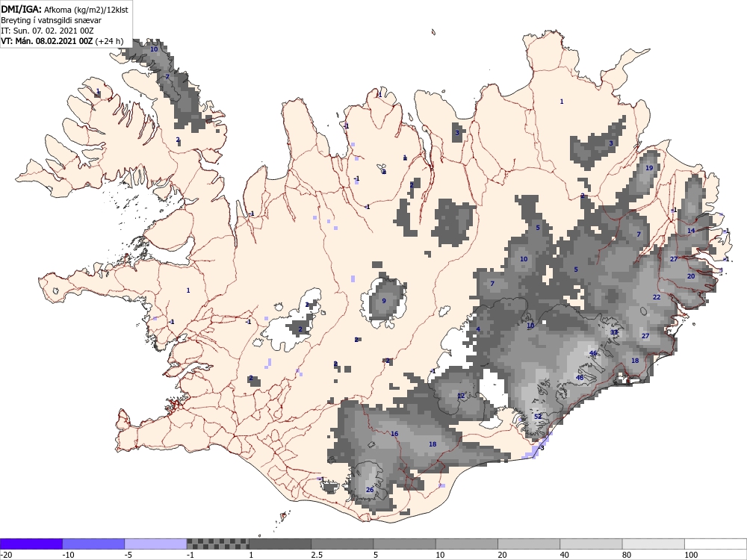Click the '100' legend scale label
The width and height of the screenshot is (747, 560).
[691, 555]
